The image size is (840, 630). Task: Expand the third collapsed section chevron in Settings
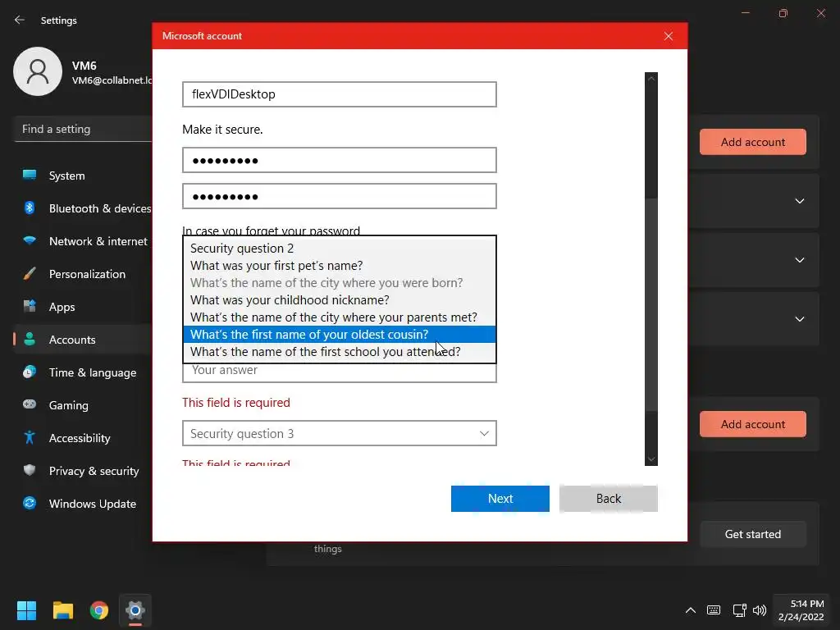click(799, 319)
